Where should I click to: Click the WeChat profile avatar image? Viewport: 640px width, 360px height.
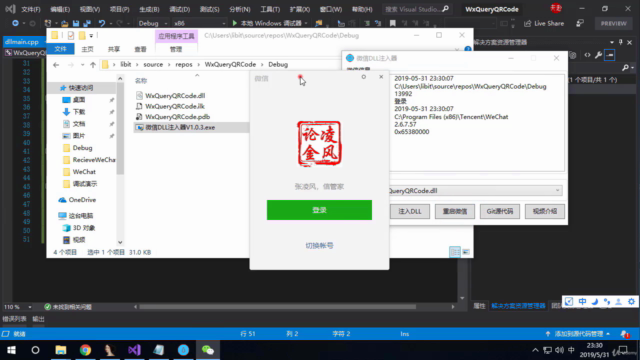319,144
